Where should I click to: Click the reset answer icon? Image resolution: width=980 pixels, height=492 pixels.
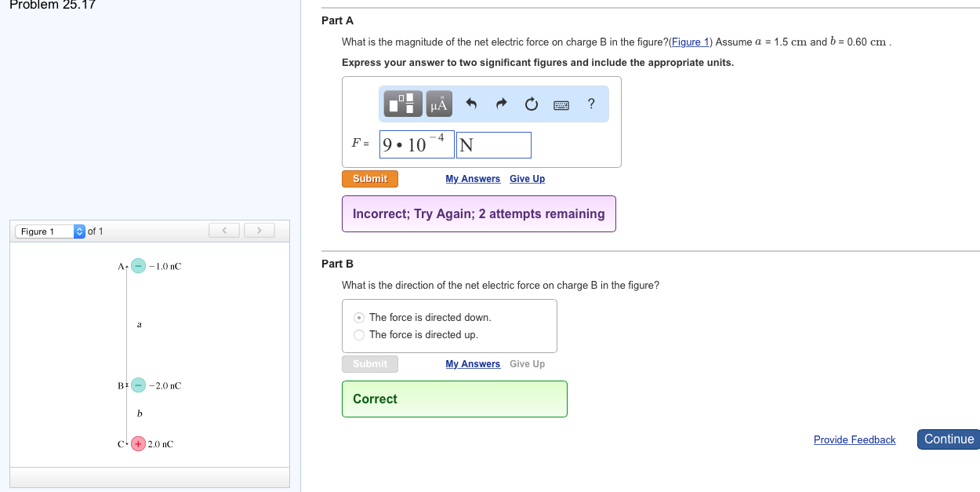click(x=532, y=103)
